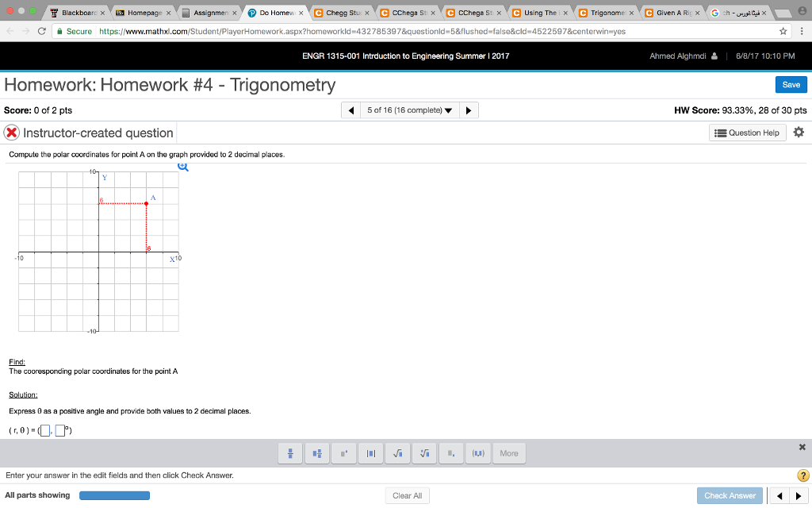The image size is (812, 508).
Task: Open Question Help
Action: pyautogui.click(x=746, y=133)
